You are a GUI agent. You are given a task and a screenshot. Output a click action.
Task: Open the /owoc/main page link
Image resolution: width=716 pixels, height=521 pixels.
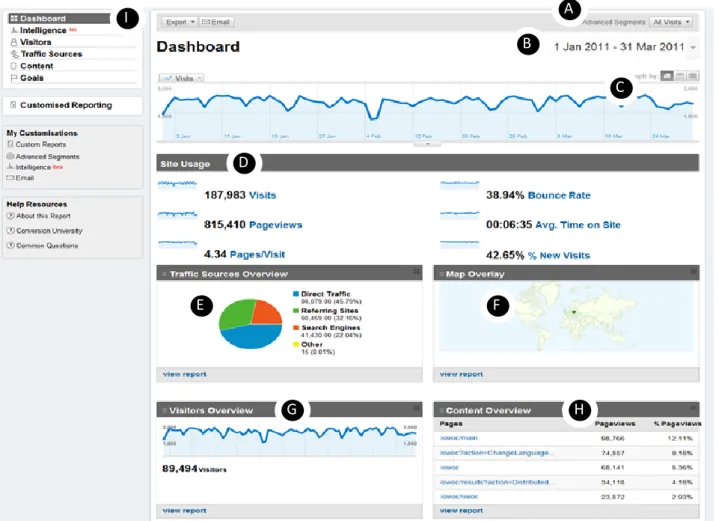(x=458, y=438)
